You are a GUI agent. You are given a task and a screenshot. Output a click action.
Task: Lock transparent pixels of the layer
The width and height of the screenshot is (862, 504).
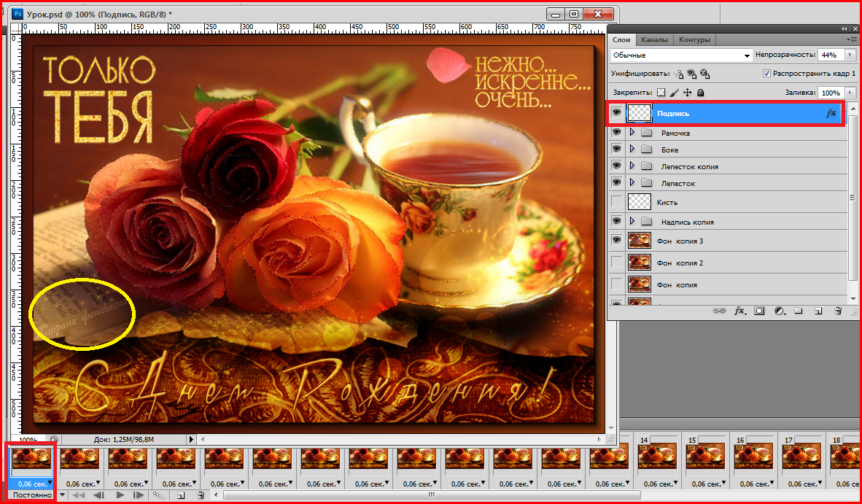pyautogui.click(x=662, y=93)
